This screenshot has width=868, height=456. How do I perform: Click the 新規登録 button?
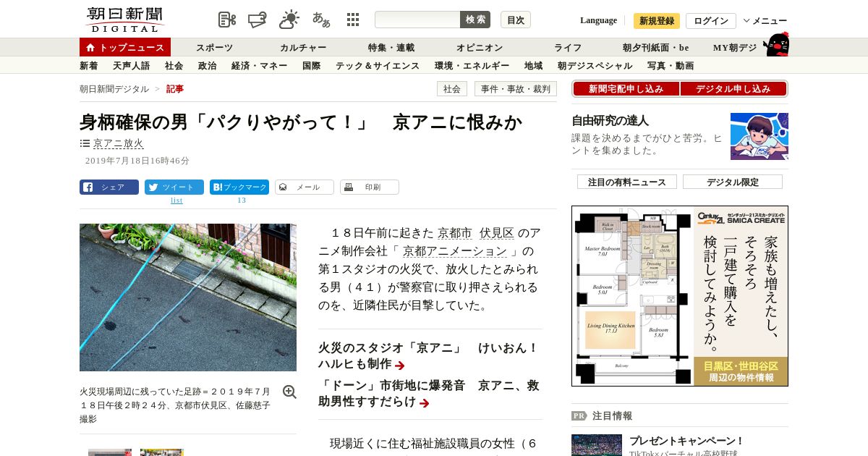point(657,20)
